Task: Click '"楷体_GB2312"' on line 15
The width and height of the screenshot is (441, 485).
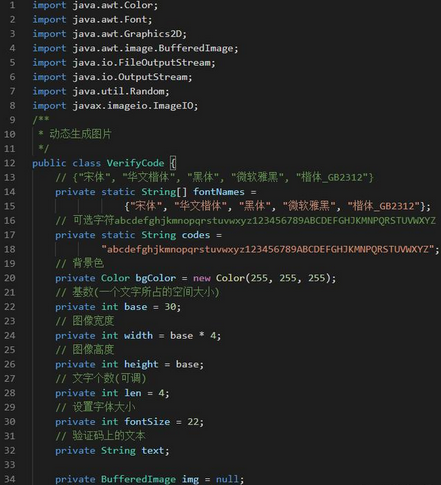Action: [x=384, y=206]
